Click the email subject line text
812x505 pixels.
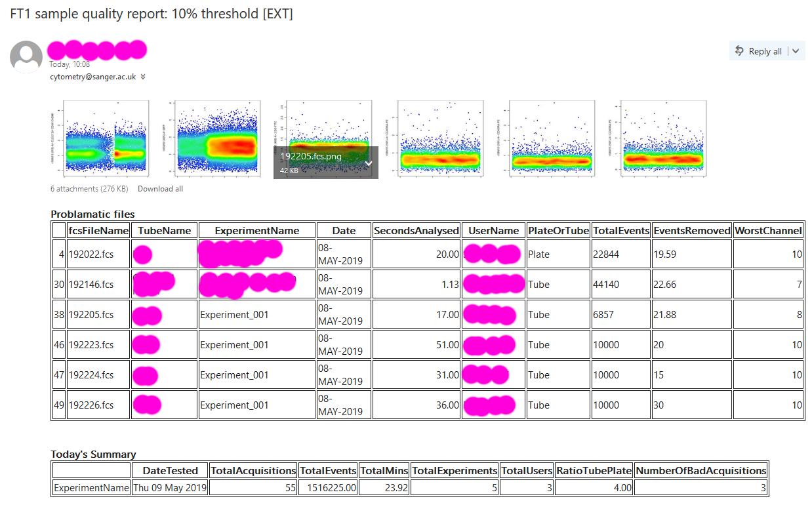[x=152, y=14]
